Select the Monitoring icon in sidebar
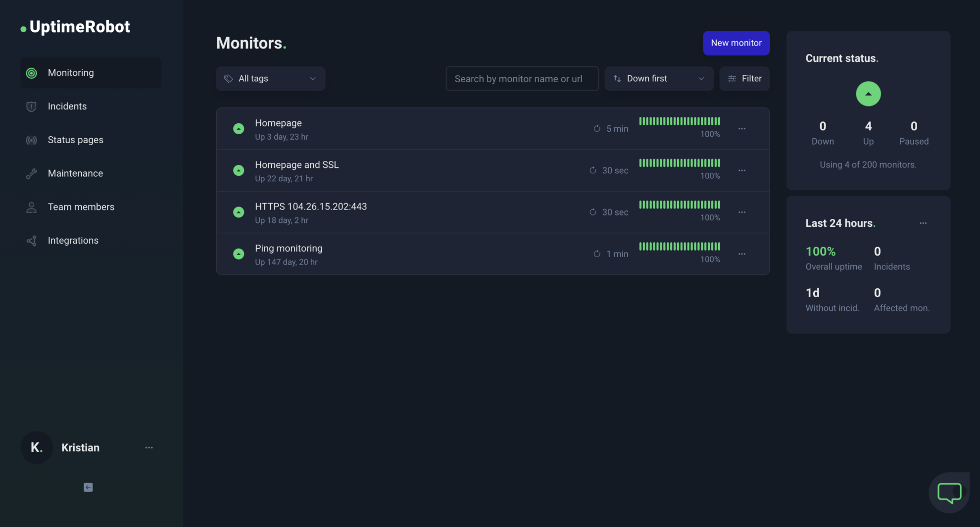Image resolution: width=980 pixels, height=527 pixels. coord(31,73)
